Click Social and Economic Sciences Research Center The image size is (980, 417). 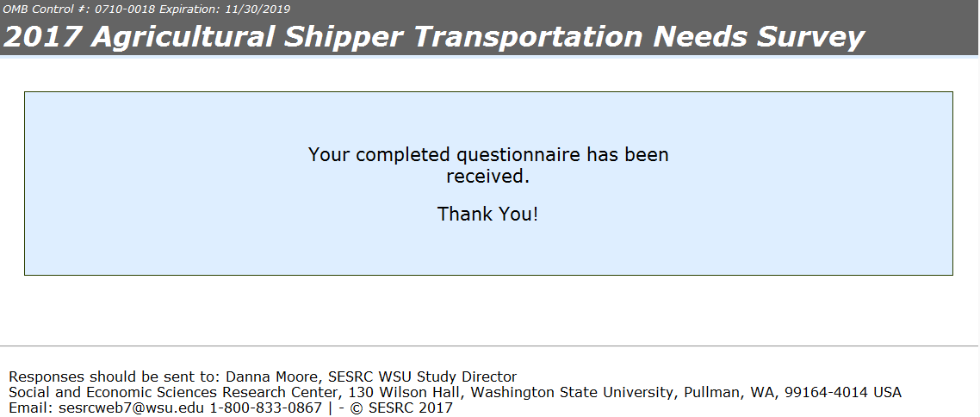[169, 392]
